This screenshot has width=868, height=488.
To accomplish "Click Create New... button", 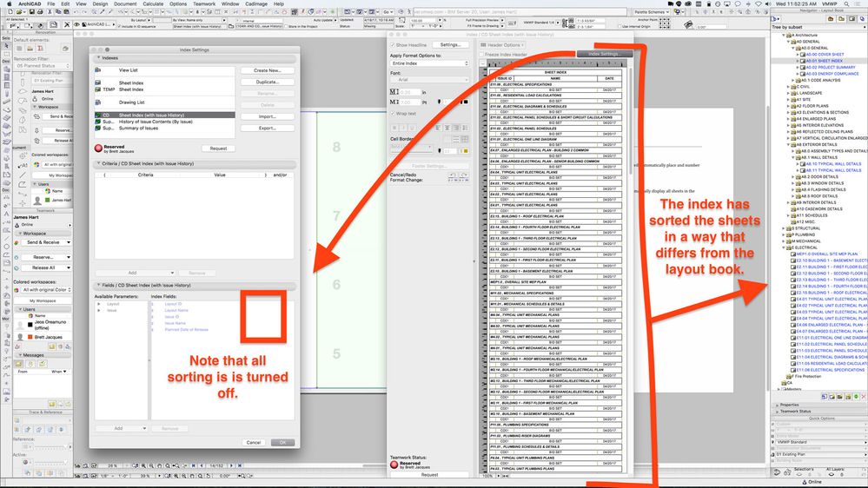I will coord(268,70).
